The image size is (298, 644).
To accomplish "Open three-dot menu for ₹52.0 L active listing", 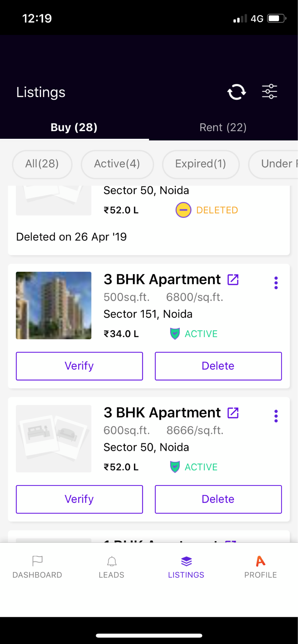I will click(x=276, y=416).
